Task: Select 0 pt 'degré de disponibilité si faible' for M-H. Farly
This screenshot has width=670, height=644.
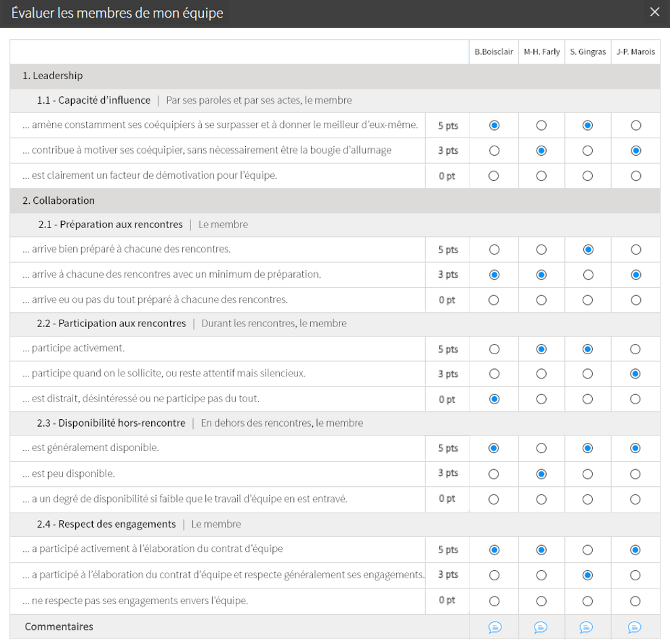Action: pyautogui.click(x=541, y=499)
